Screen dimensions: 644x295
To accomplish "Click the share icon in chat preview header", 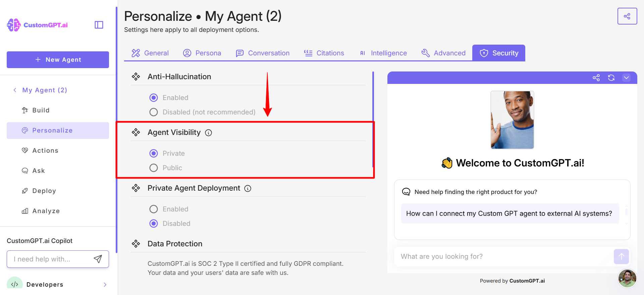I will click(x=596, y=78).
